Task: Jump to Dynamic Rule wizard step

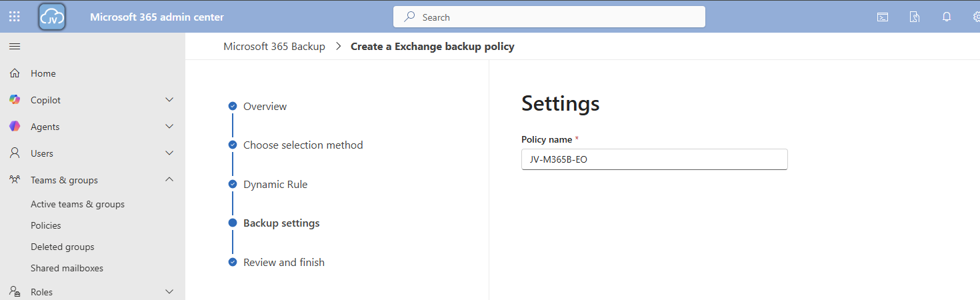Action: pyautogui.click(x=275, y=185)
